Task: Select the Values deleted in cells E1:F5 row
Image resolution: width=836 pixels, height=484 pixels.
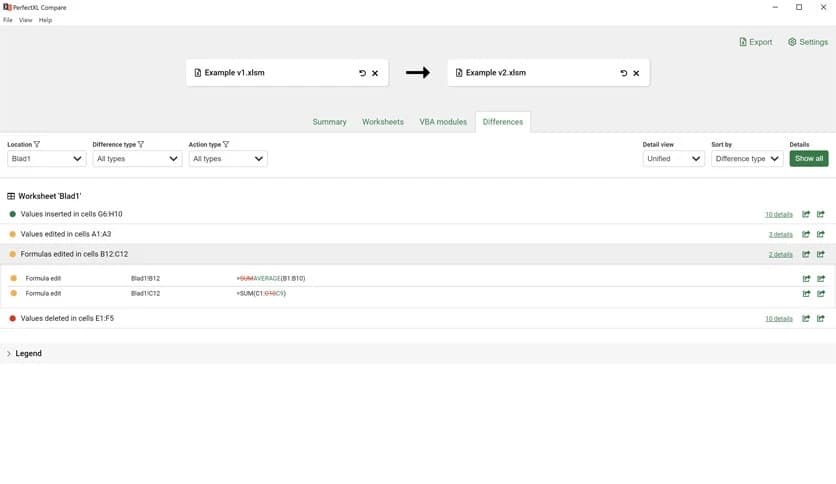Action: [418, 318]
